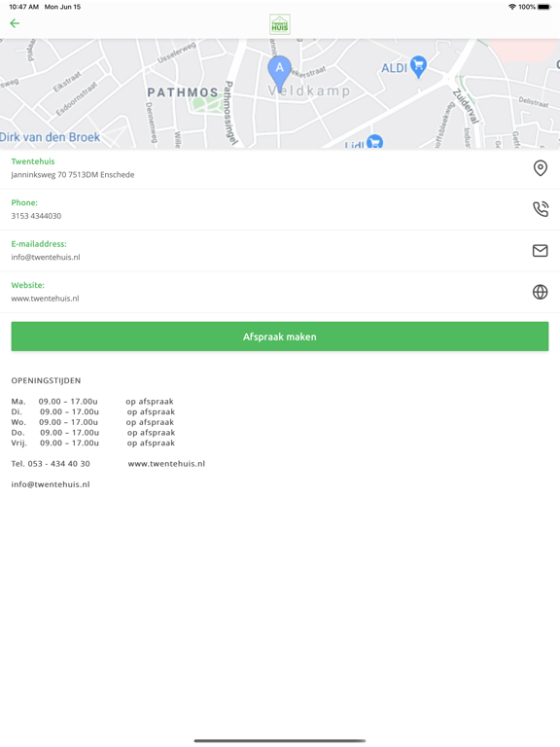Open address Janninksweg 70 7513DM Enschede

coord(73,175)
